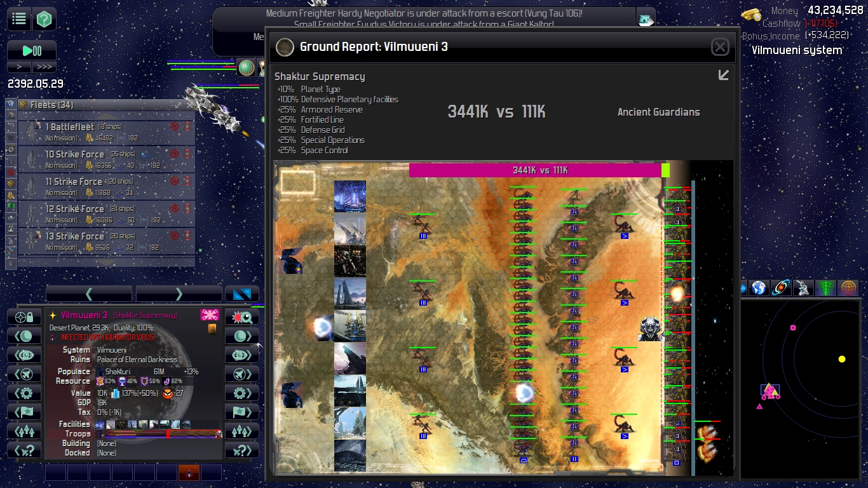This screenshot has width=868, height=488.
Task: Open the main game menu list icon
Action: coord(19,19)
